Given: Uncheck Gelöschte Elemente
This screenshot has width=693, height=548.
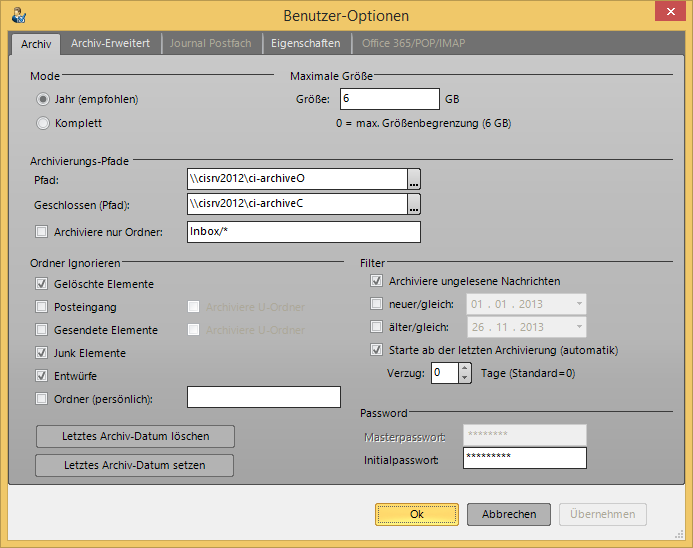Looking at the screenshot, I should coord(42,284).
